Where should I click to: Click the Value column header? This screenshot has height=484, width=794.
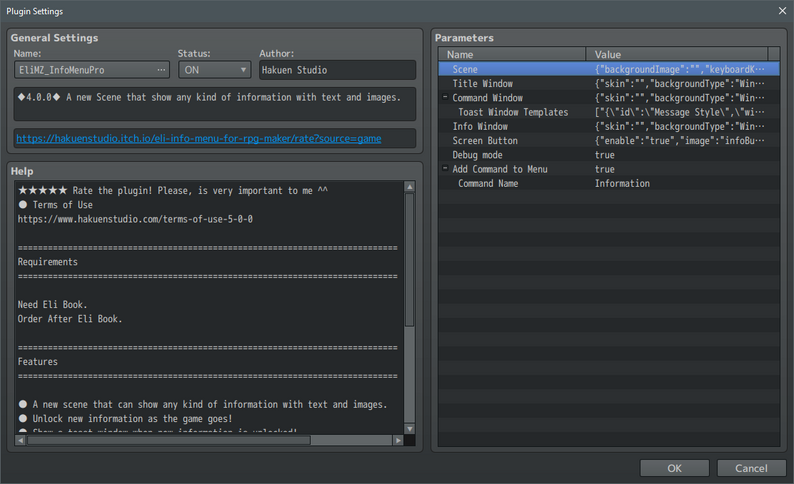click(677, 54)
